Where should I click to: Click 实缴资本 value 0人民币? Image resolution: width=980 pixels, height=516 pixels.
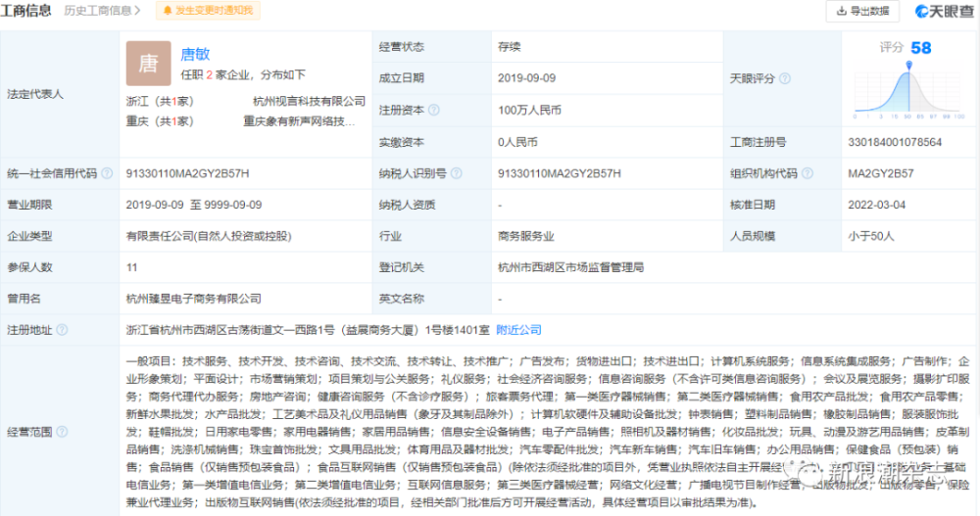(517, 142)
